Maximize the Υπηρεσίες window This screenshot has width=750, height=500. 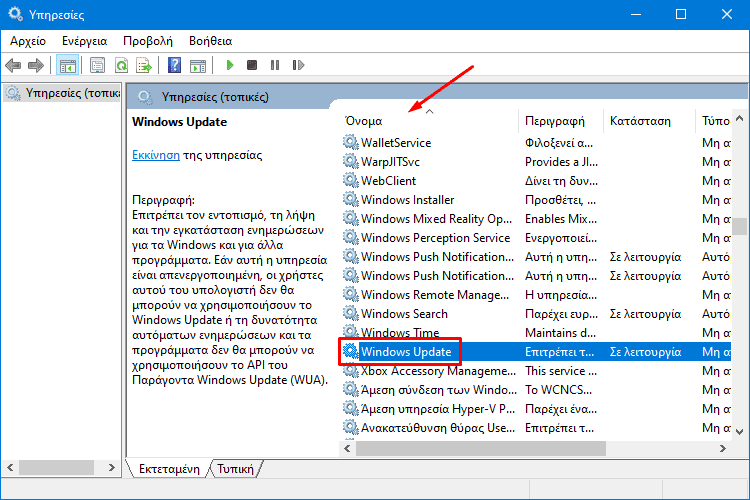coord(681,14)
